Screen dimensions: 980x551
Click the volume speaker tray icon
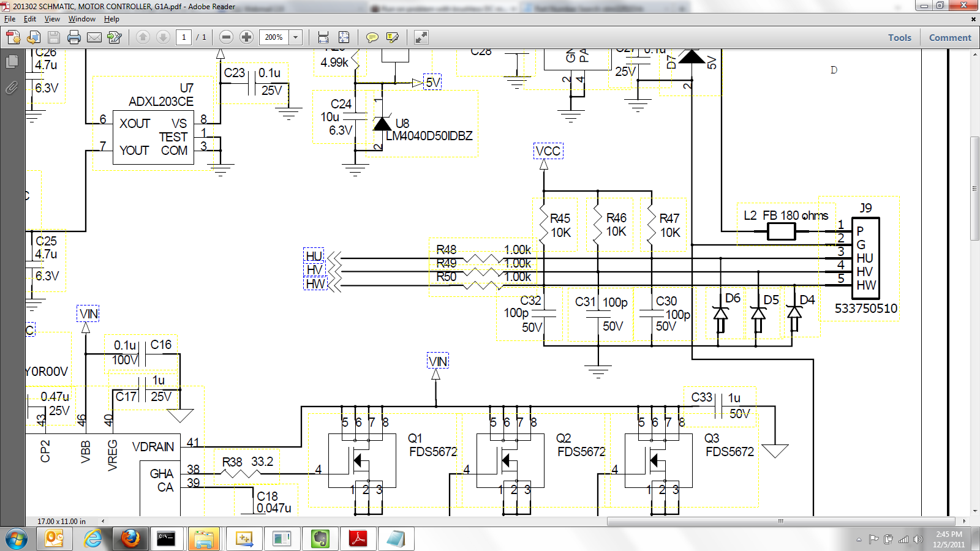(x=918, y=539)
